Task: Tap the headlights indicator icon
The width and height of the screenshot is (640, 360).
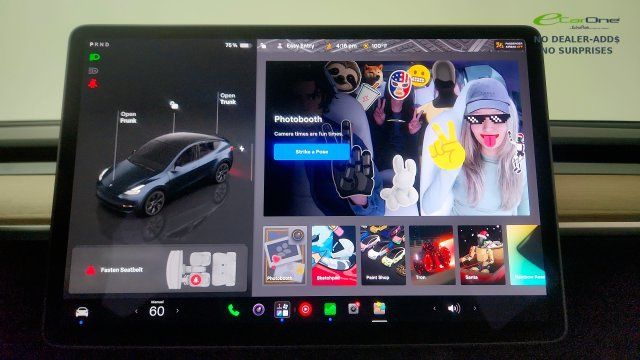Action: 95,57
